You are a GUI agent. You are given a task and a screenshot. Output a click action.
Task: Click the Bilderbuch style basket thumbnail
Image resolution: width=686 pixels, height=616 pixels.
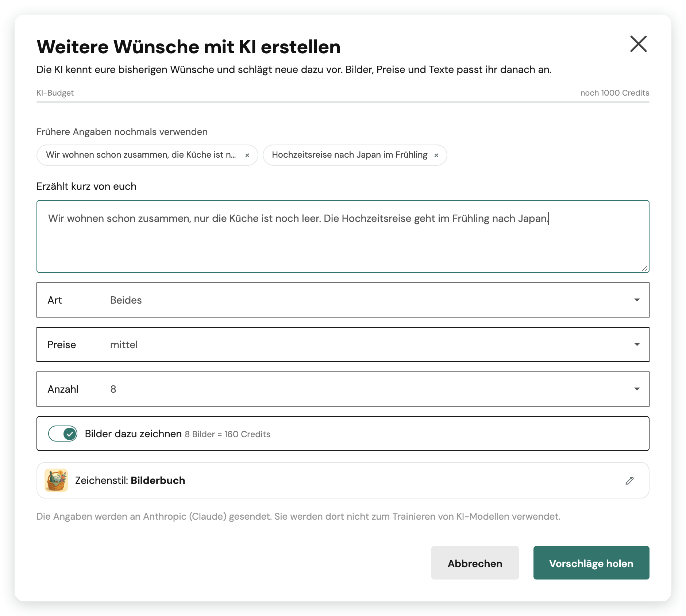pos(56,480)
